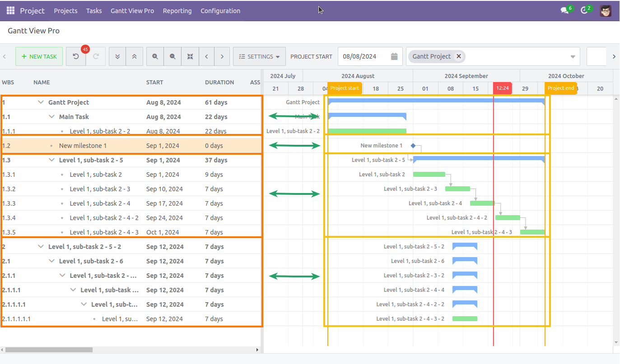This screenshot has width=620, height=364.
Task: Click the red 12:24 date marker
Action: 502,88
